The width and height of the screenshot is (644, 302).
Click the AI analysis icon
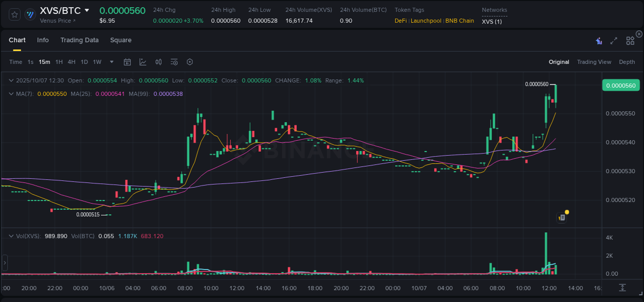tap(599, 41)
